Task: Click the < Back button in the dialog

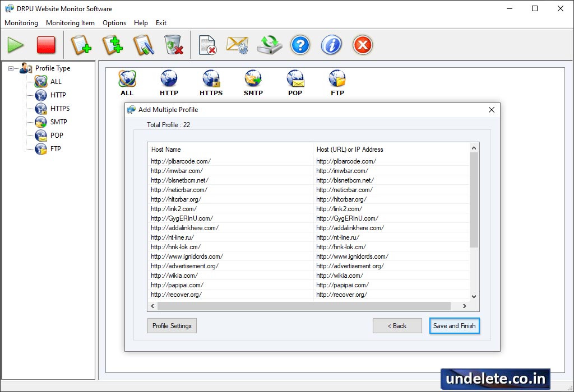Action: [397, 325]
